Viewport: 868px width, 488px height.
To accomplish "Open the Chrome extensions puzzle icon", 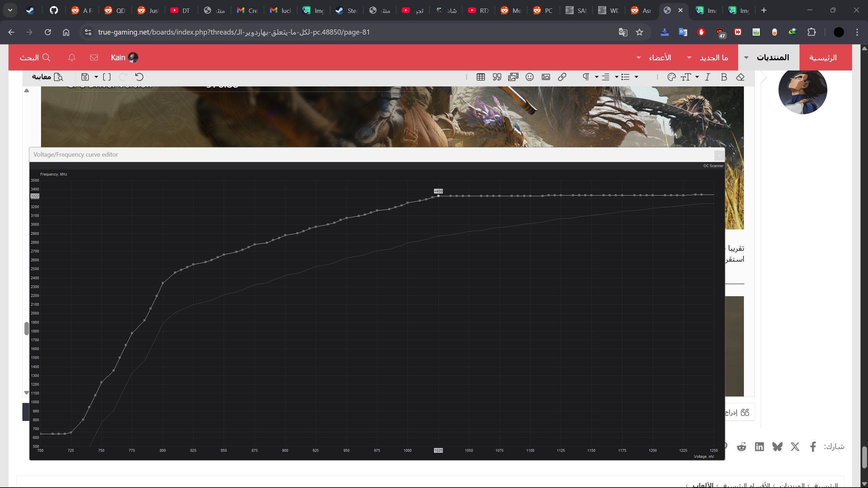I will [812, 32].
